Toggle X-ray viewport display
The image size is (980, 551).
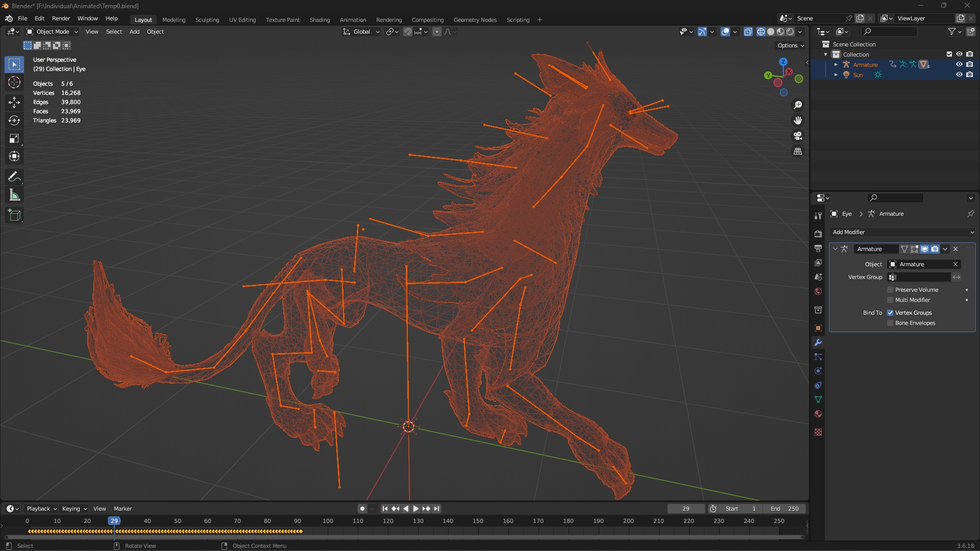(x=748, y=32)
